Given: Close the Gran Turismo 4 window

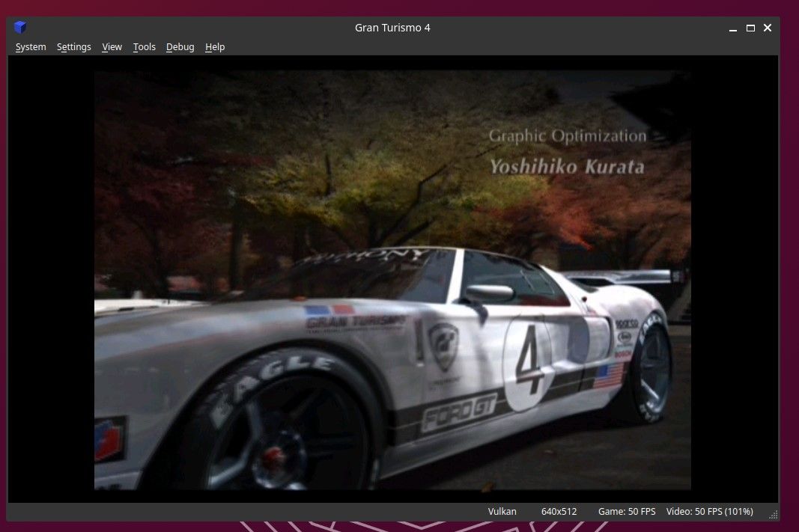Looking at the screenshot, I should (x=768, y=28).
